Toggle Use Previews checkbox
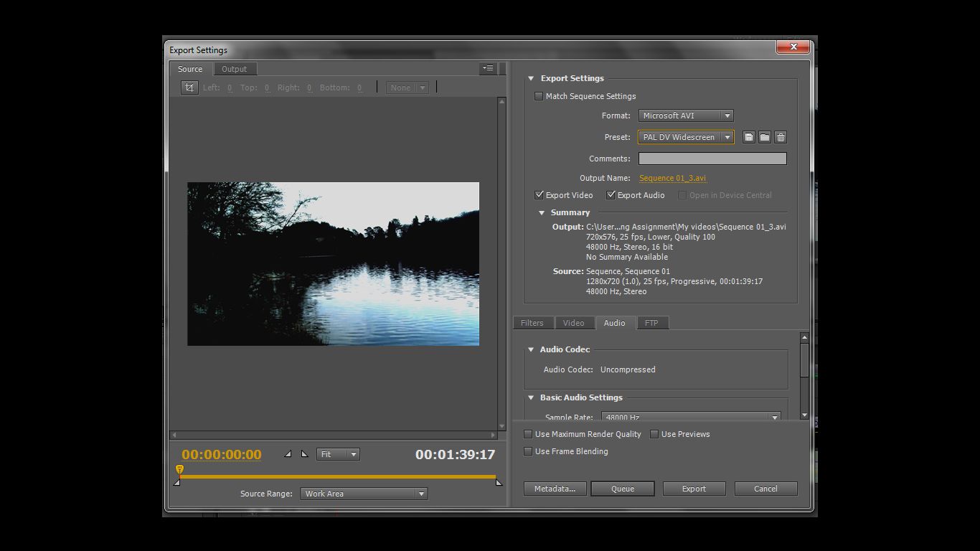Viewport: 980px width, 551px height. (x=654, y=434)
